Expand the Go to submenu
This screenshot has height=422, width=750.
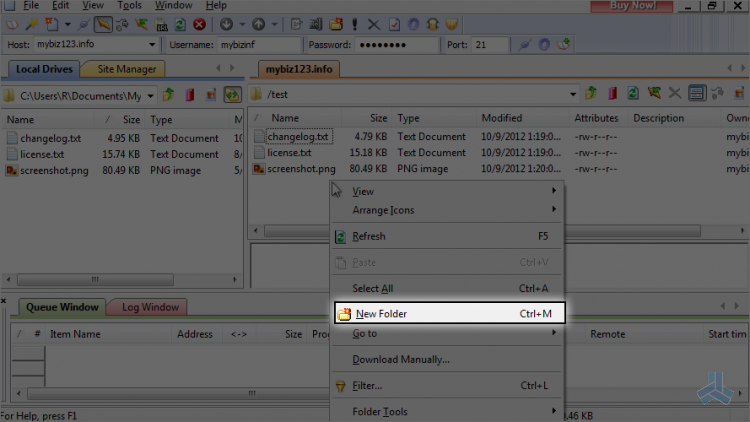point(447,333)
